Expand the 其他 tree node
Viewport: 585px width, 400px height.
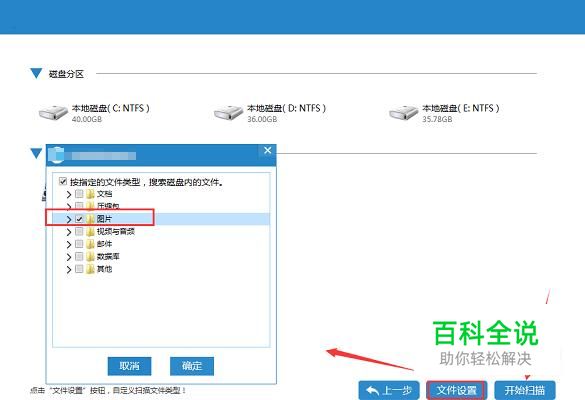coord(69,270)
